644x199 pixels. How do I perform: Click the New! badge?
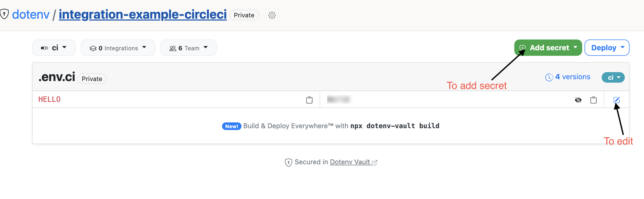tap(232, 126)
